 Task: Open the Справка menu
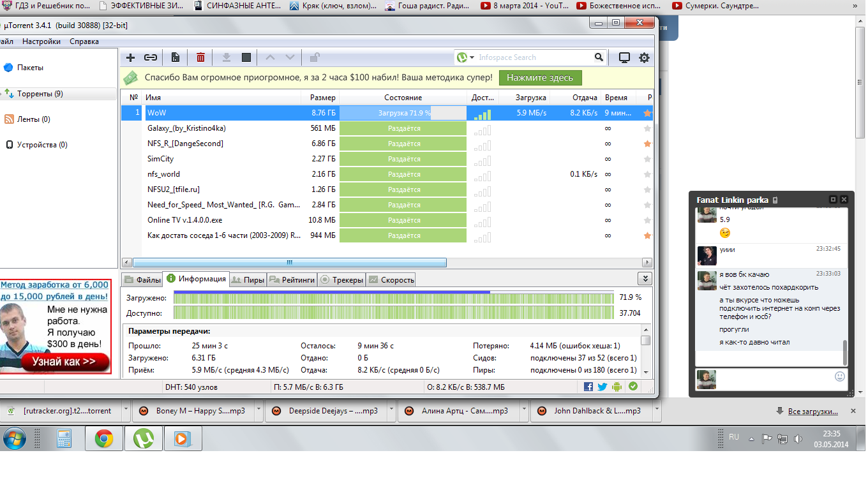[84, 41]
